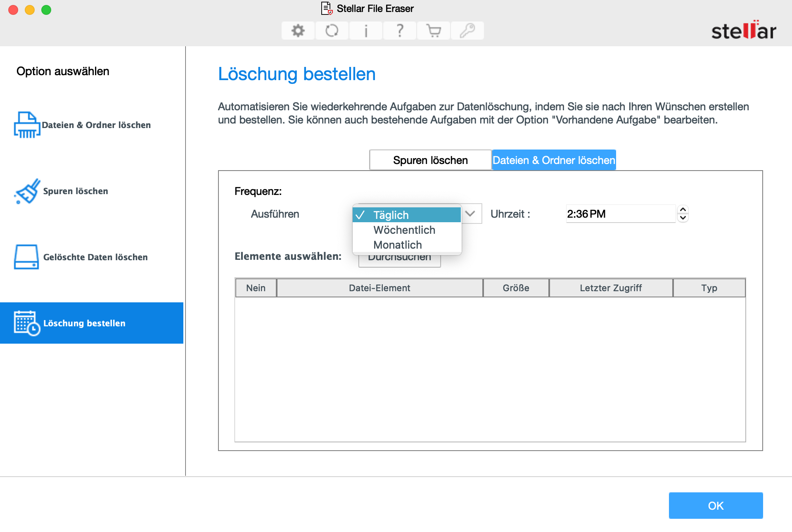Viewport: 792px width, 532px height.
Task: Choose 'Täglich' in frequency dropdown
Action: point(407,215)
